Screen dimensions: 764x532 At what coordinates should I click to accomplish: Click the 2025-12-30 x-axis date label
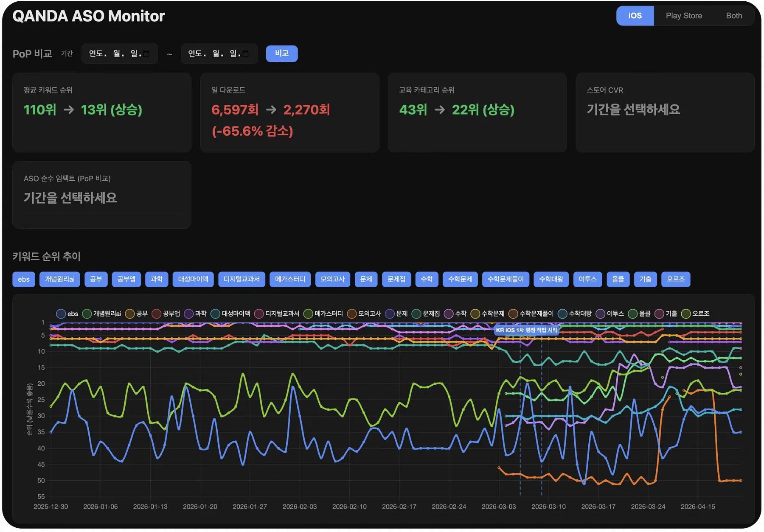coord(51,507)
